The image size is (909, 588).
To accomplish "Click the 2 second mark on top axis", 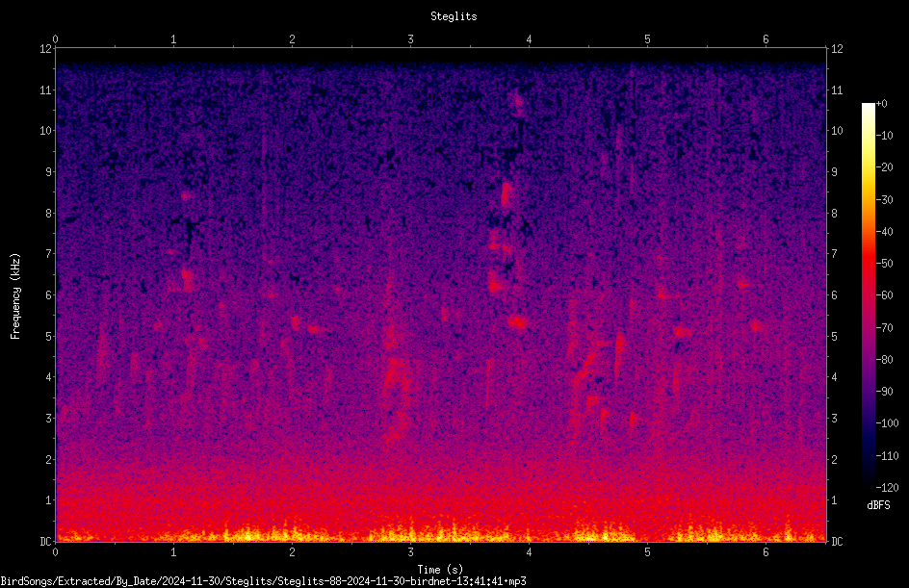I will click(x=292, y=39).
